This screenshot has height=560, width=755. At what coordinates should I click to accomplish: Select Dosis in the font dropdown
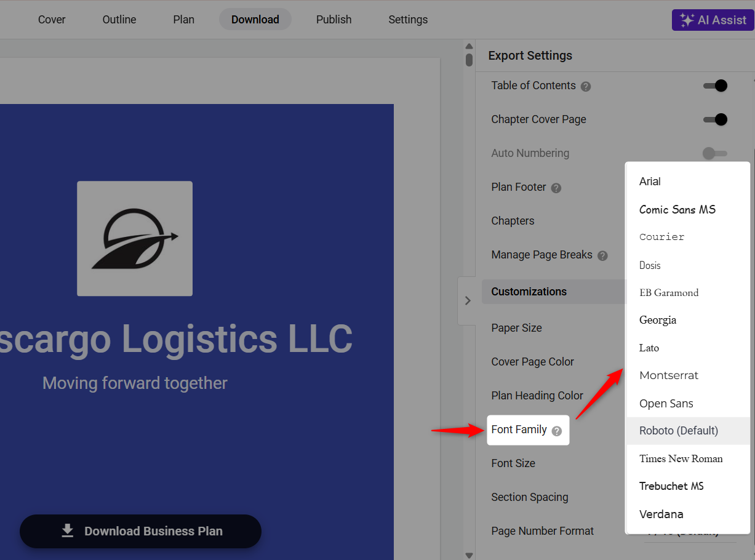pos(687,265)
